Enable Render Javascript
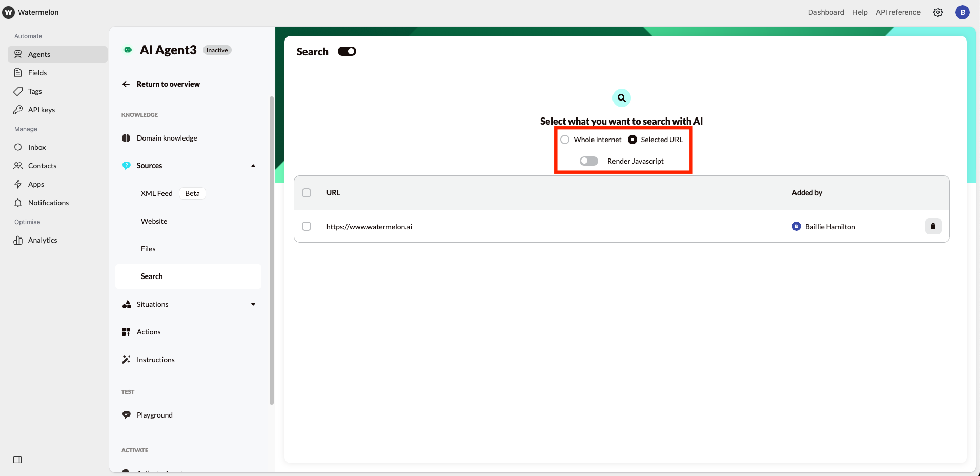The height and width of the screenshot is (476, 980). [588, 161]
